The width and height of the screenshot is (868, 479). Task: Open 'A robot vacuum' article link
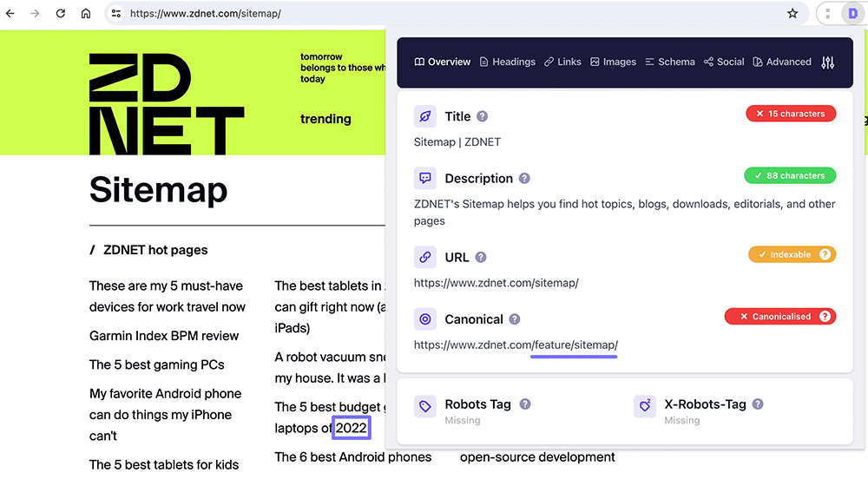330,367
